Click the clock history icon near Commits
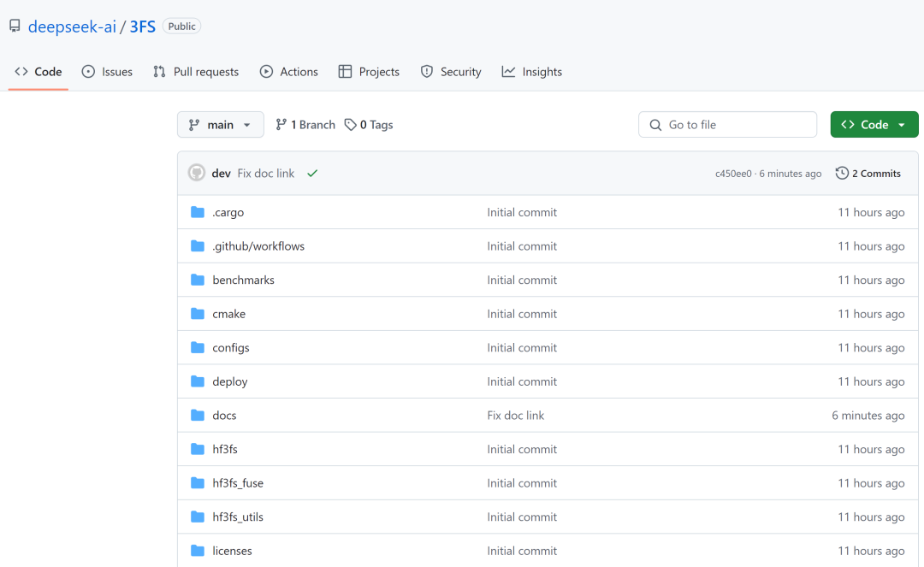Image resolution: width=924 pixels, height=567 pixels. pyautogui.click(x=842, y=173)
